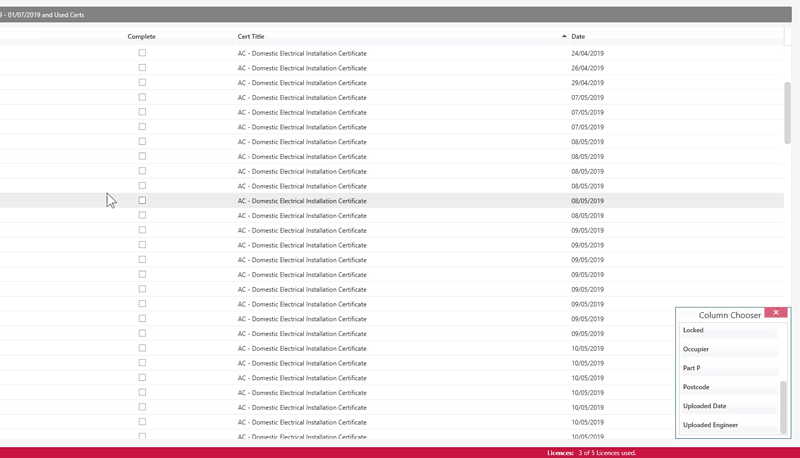
Task: Select Uploaded Date in the Column Chooser
Action: point(705,406)
